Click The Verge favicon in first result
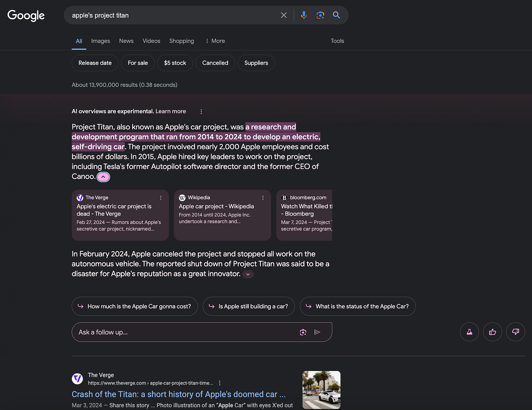The image size is (532, 410). [x=77, y=379]
